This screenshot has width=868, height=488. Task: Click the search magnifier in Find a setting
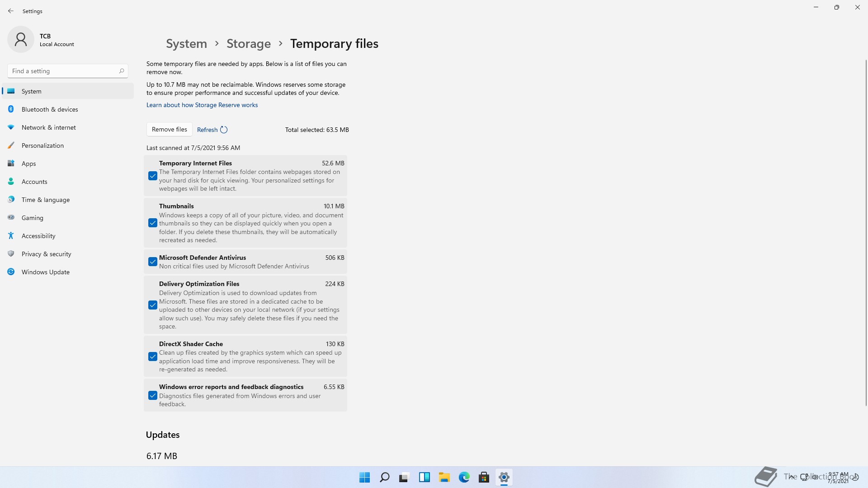[121, 71]
